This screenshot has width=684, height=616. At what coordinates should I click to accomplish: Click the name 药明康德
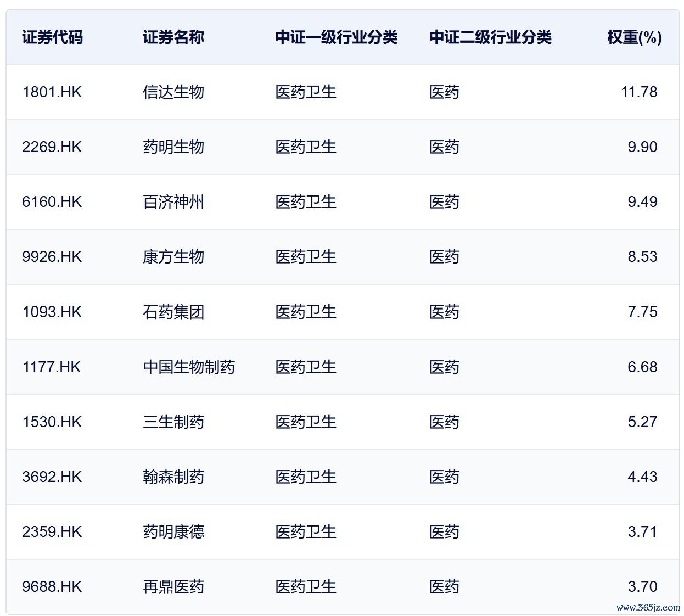click(x=173, y=531)
